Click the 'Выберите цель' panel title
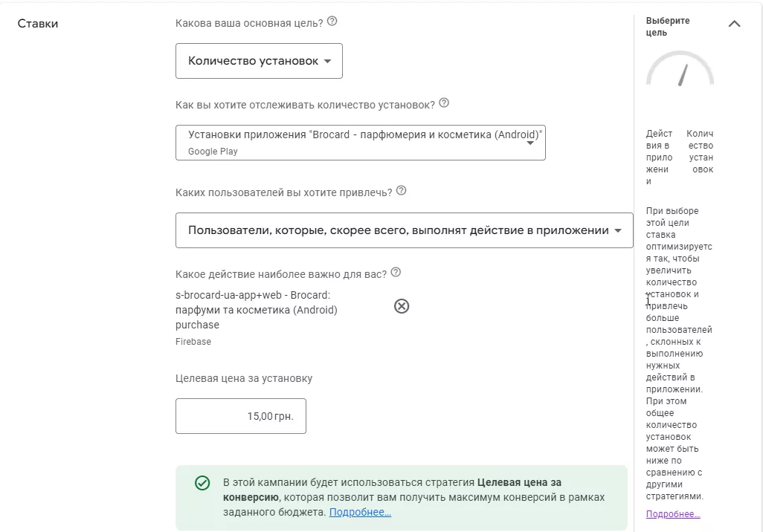 click(x=667, y=27)
